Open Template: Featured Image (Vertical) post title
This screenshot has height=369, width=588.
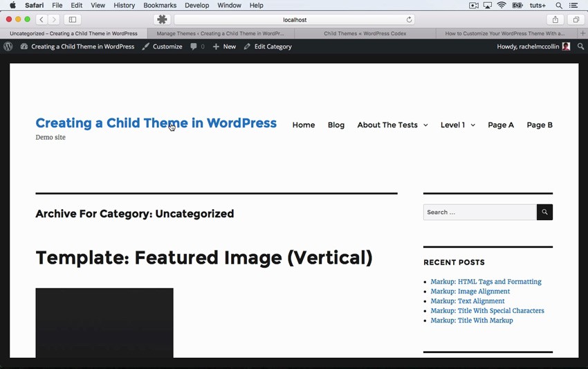[204, 258]
